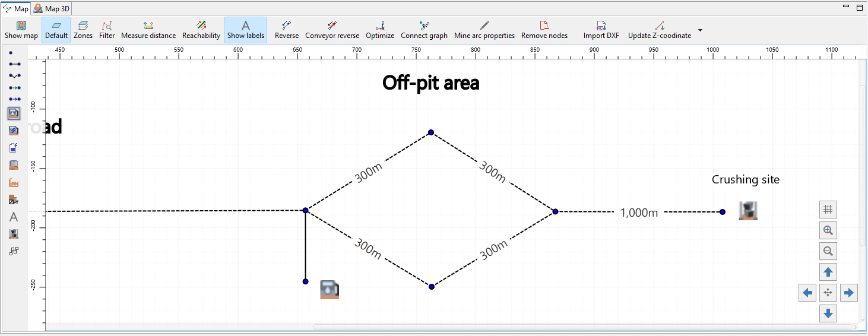Image resolution: width=868 pixels, height=336 pixels.
Task: Click the horizontal scrollbar thumb
Action: [582, 327]
